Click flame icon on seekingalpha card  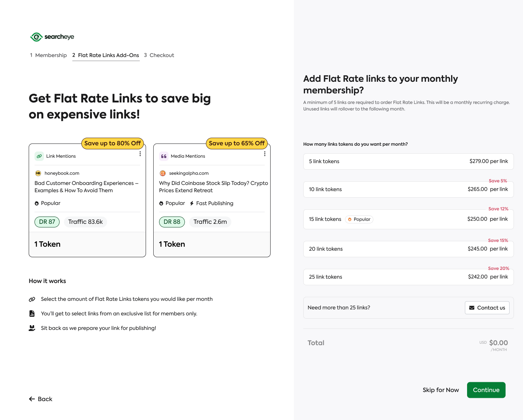coord(161,203)
